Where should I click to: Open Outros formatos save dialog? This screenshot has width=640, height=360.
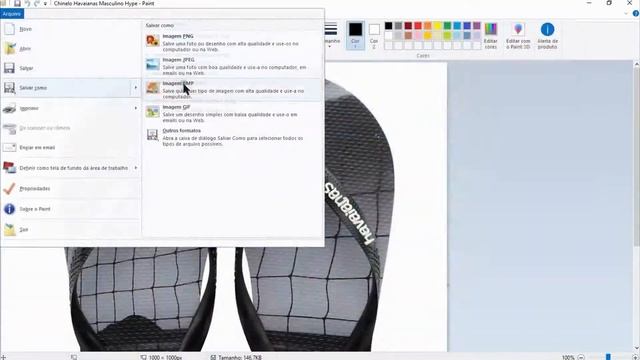coord(233,137)
